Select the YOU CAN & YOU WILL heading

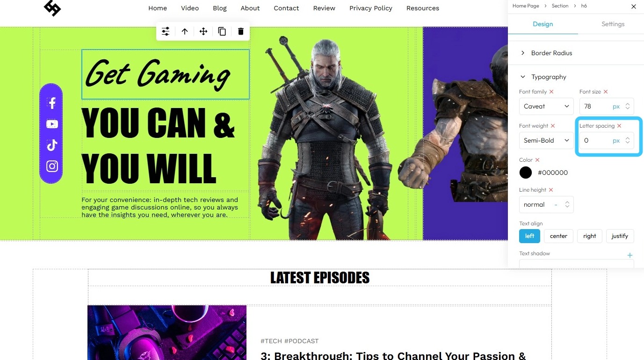[x=158, y=145]
